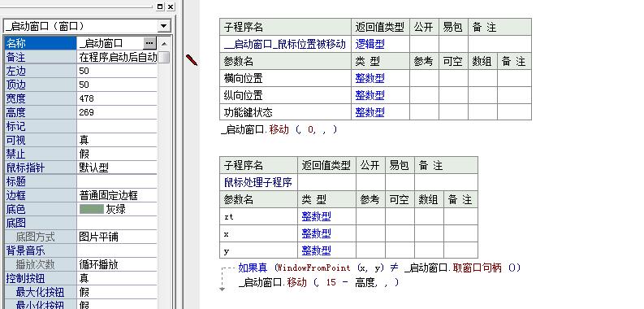Click the 宽度 value field 478

tap(117, 98)
